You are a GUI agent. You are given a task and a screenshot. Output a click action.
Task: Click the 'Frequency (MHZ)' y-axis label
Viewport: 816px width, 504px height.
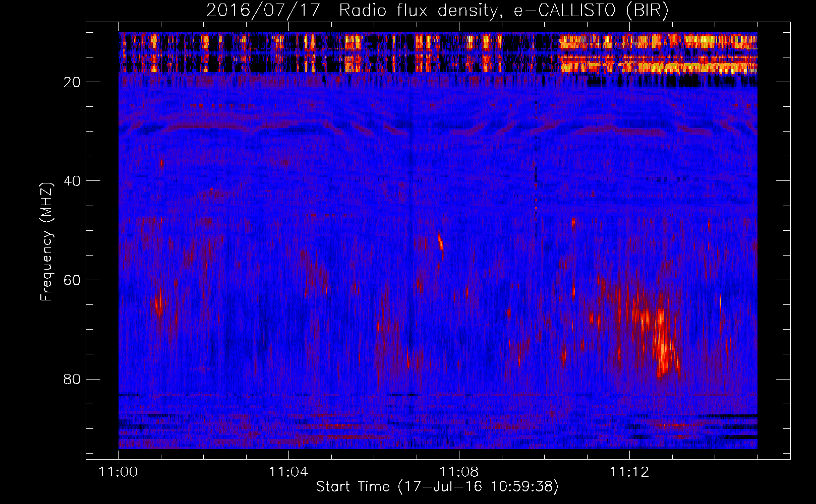coord(46,242)
